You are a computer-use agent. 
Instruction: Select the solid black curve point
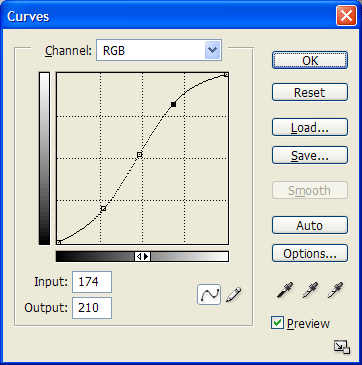click(x=173, y=104)
